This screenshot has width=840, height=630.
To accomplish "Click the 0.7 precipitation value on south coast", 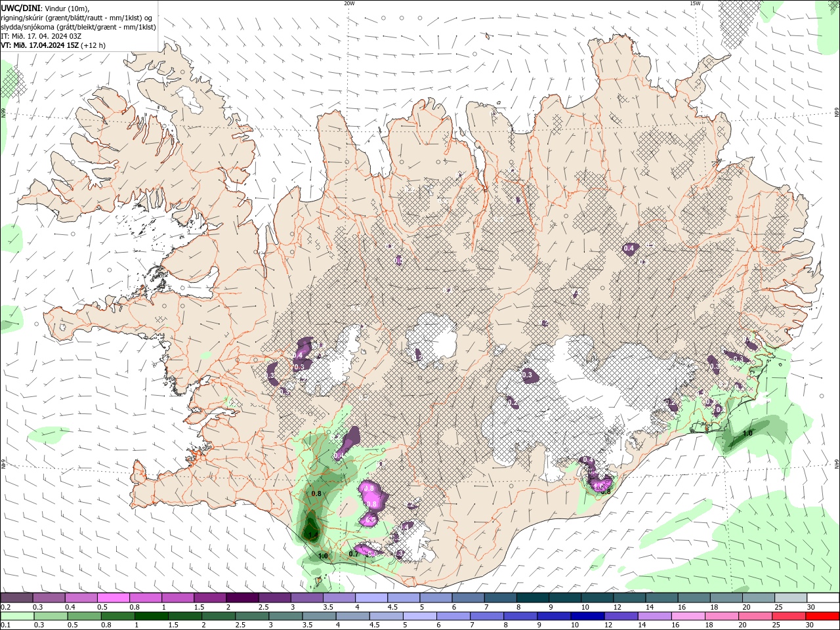I will 353,554.
